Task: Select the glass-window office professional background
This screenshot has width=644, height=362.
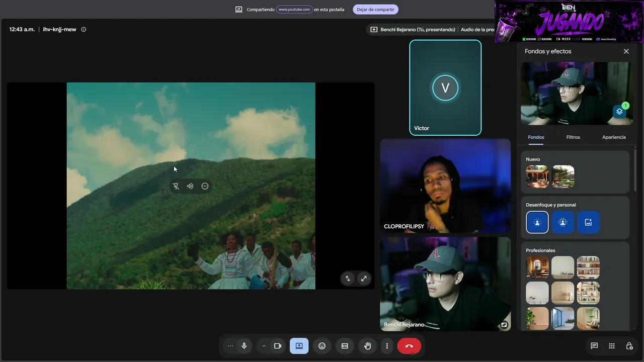Action: 563,318
